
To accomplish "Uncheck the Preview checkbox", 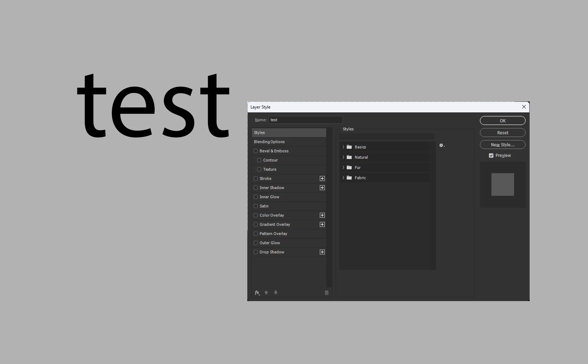I will (x=491, y=155).
